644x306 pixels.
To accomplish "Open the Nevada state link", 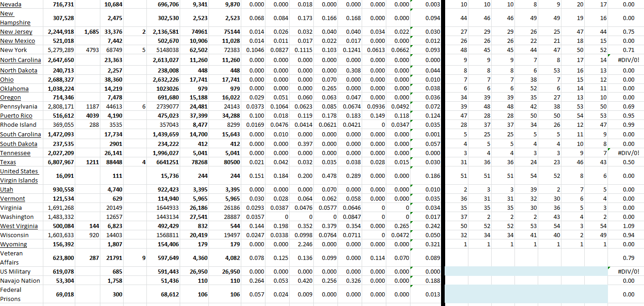I will (x=10, y=4).
